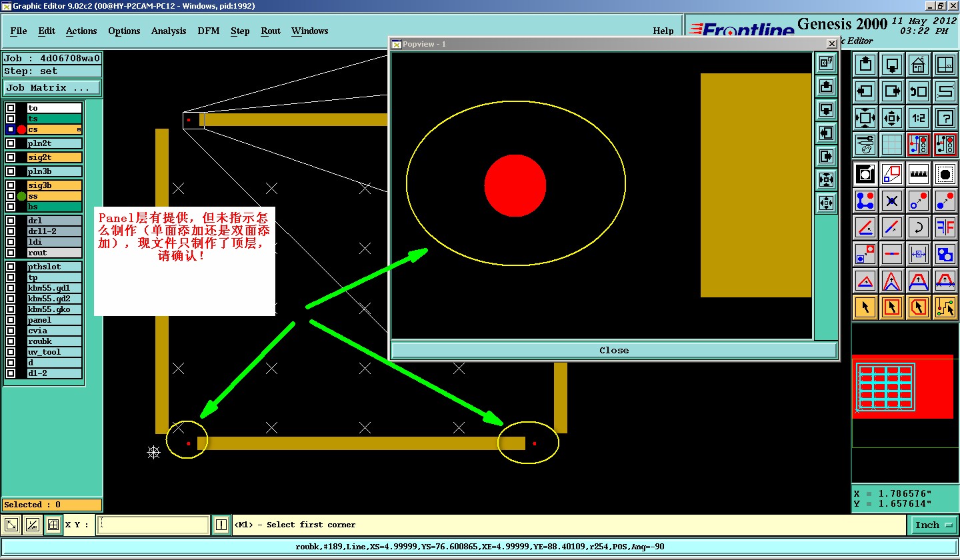Toggle display checkbox for layer bs
The width and height of the screenshot is (960, 560).
tap(11, 207)
